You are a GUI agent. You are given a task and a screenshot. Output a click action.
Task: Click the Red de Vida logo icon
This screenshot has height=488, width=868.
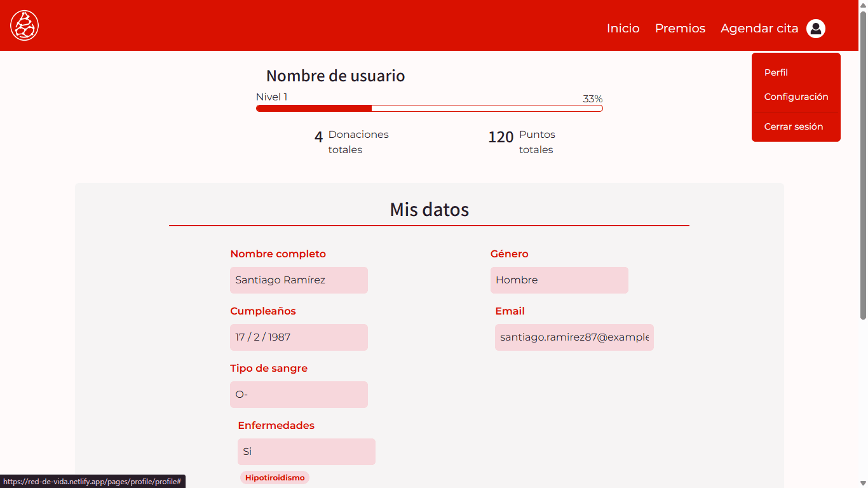click(x=25, y=25)
